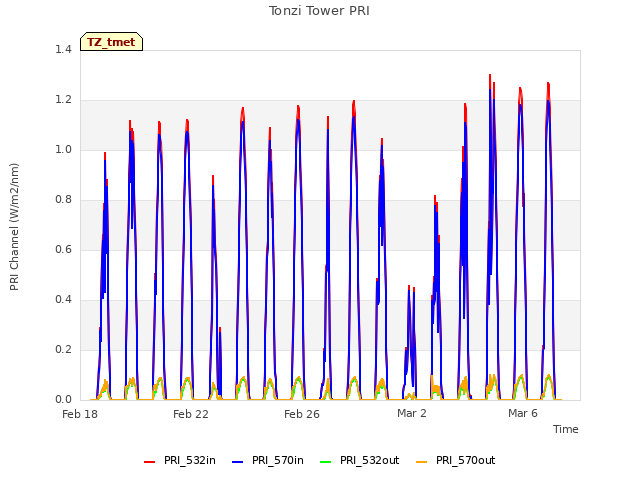Click the PRI_570out orange legend swatch
The height and width of the screenshot is (480, 640).
pos(422,461)
